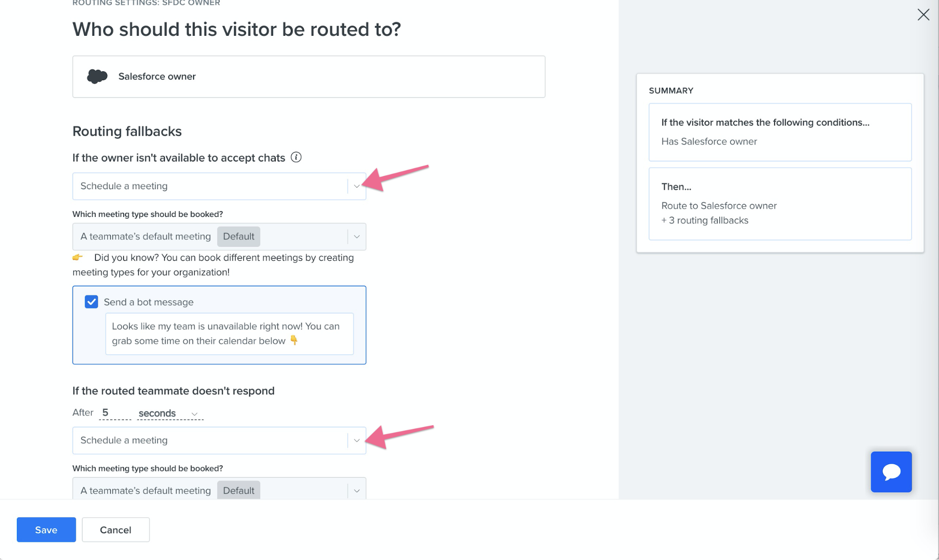Open second Schedule a meeting dropdown

point(219,440)
